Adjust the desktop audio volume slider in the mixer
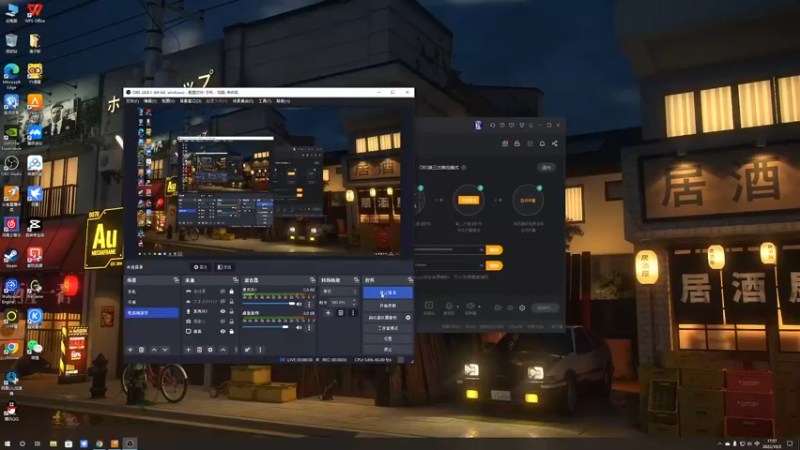The width and height of the screenshot is (800, 450). pos(268,328)
